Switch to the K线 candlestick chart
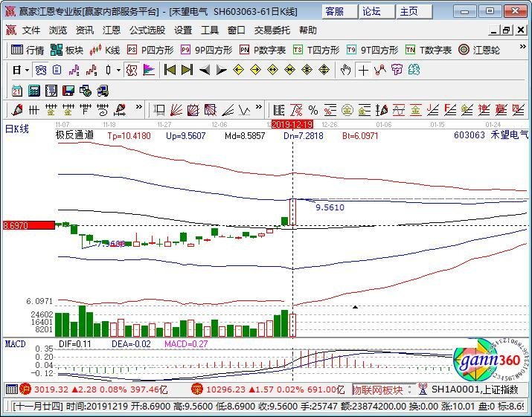Screen dimensions: 532x417 (x=105, y=51)
